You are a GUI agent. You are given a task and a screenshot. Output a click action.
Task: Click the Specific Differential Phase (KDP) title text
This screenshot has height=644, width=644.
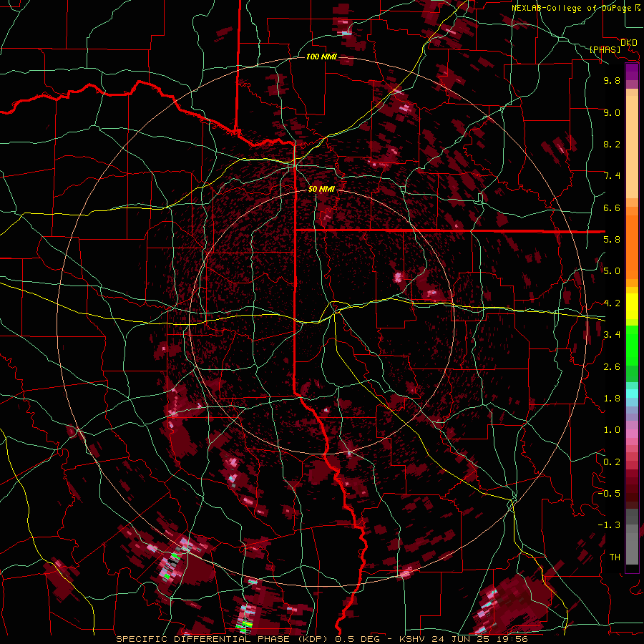[224, 639]
